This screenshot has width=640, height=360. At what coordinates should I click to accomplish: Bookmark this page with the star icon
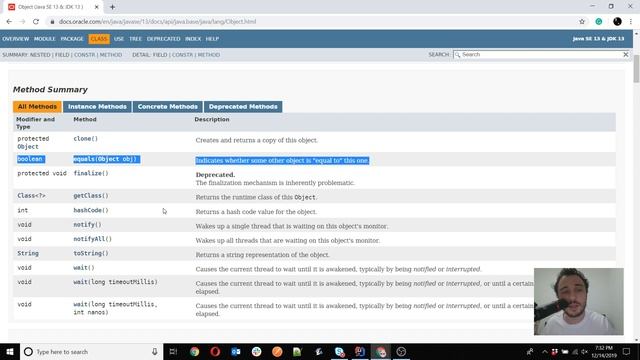point(582,22)
